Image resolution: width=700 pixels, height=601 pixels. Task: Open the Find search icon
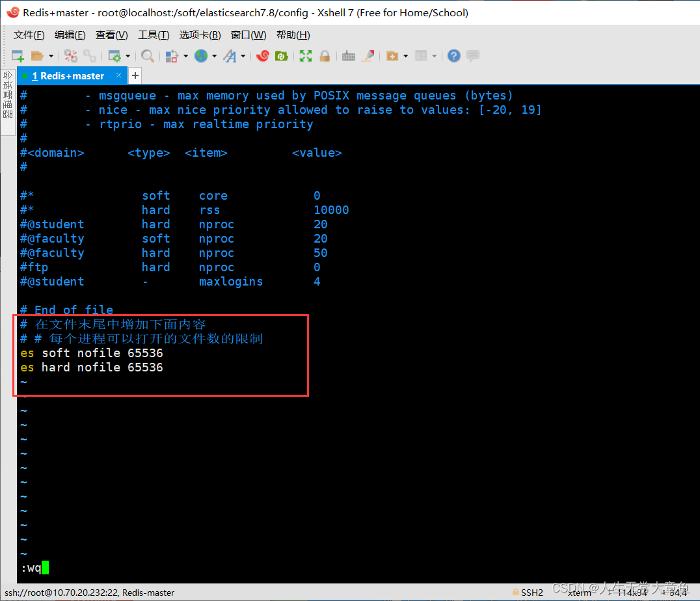pos(147,56)
